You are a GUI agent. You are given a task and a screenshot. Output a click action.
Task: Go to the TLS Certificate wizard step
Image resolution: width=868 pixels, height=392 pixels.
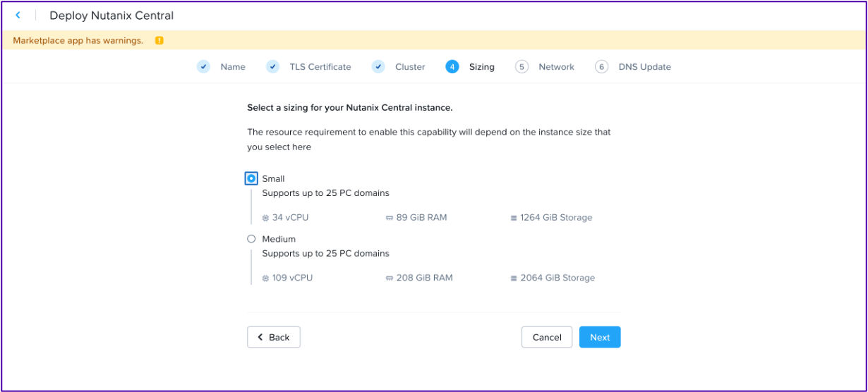[x=320, y=67]
